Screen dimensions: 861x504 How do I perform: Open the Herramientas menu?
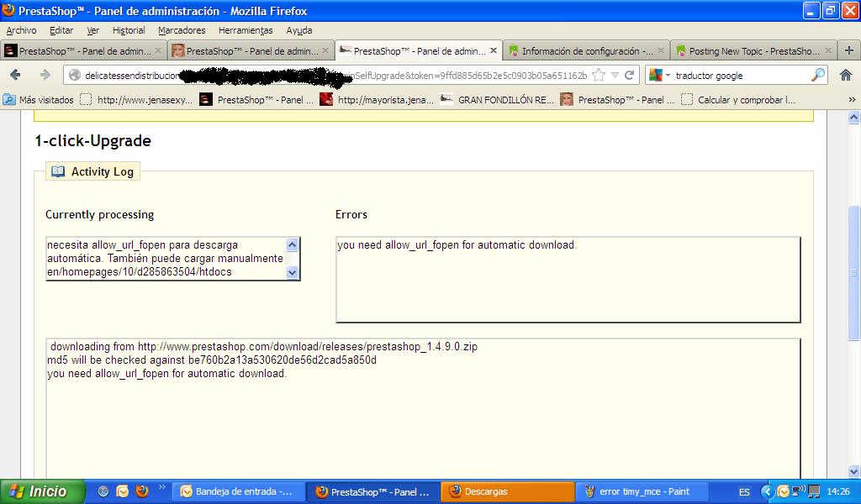(246, 30)
